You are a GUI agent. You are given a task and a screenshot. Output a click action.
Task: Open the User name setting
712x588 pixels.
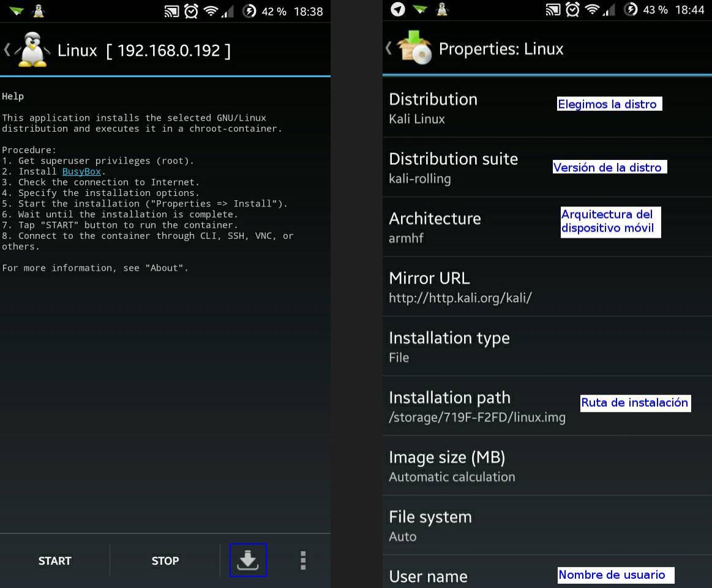pyautogui.click(x=547, y=572)
